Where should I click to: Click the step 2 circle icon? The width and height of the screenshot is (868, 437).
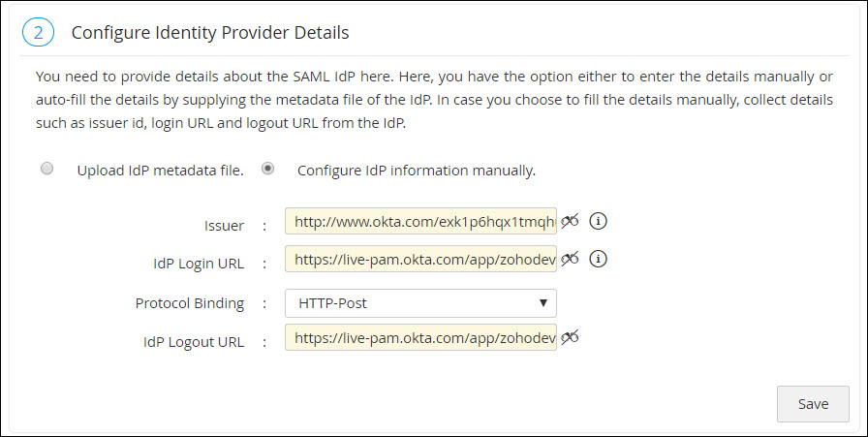point(38,33)
